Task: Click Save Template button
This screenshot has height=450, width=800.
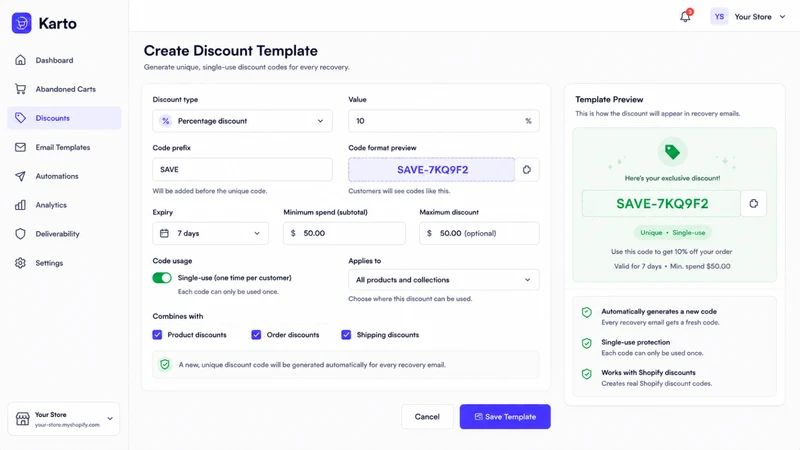Action: coord(505,417)
